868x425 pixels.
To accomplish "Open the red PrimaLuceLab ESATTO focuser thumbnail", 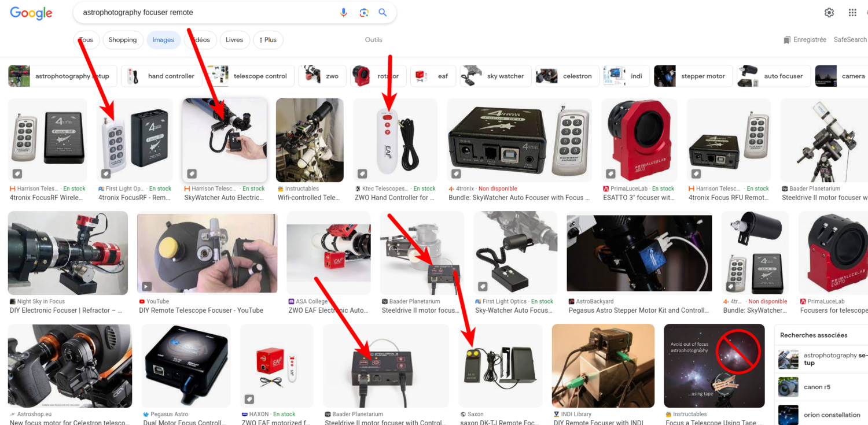I will (639, 140).
